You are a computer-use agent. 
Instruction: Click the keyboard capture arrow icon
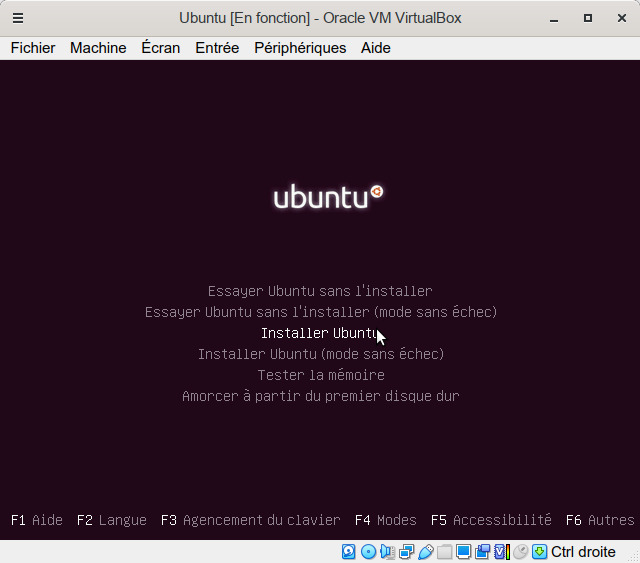coord(539,552)
